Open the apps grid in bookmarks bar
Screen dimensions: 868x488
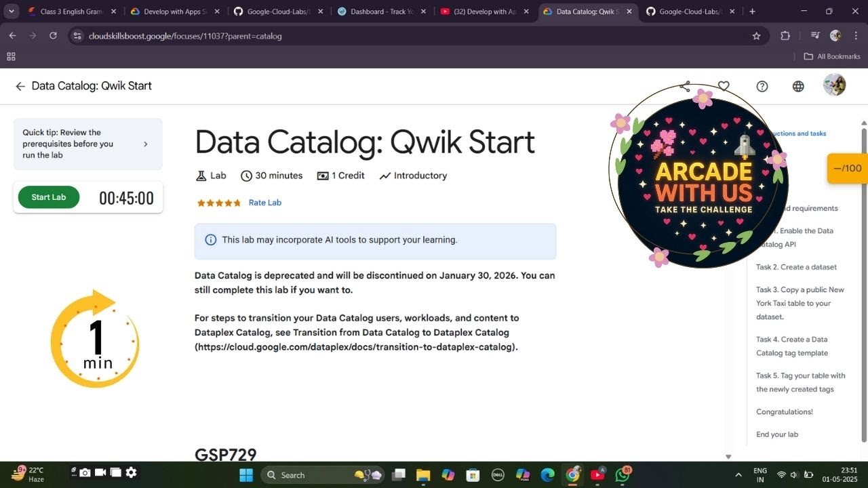(11, 57)
